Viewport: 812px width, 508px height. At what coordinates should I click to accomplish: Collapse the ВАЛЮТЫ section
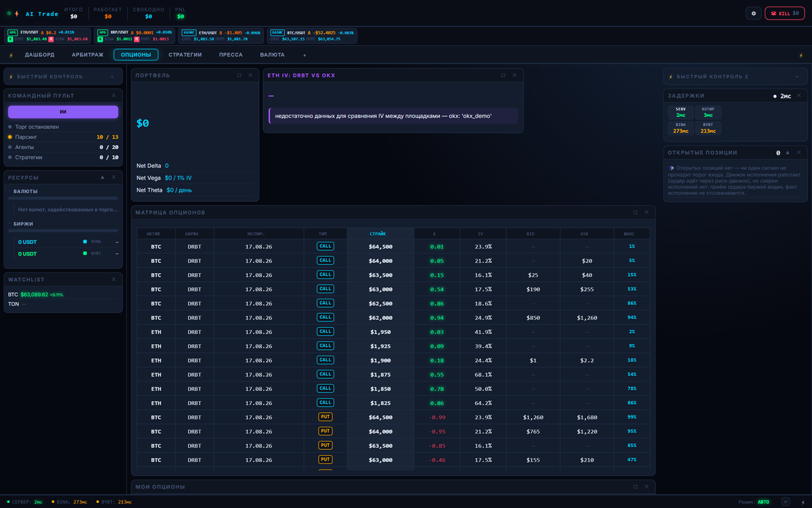pos(26,191)
